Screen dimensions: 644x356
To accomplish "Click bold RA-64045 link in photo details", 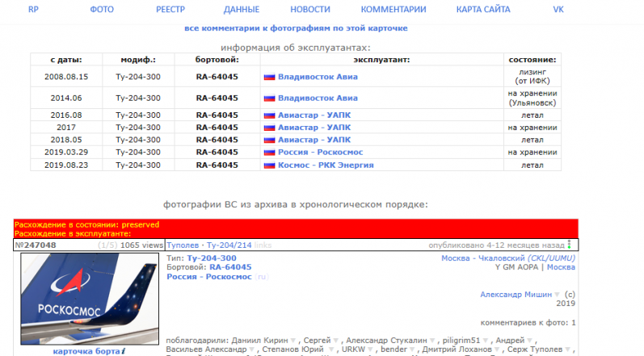I will pos(230,266).
